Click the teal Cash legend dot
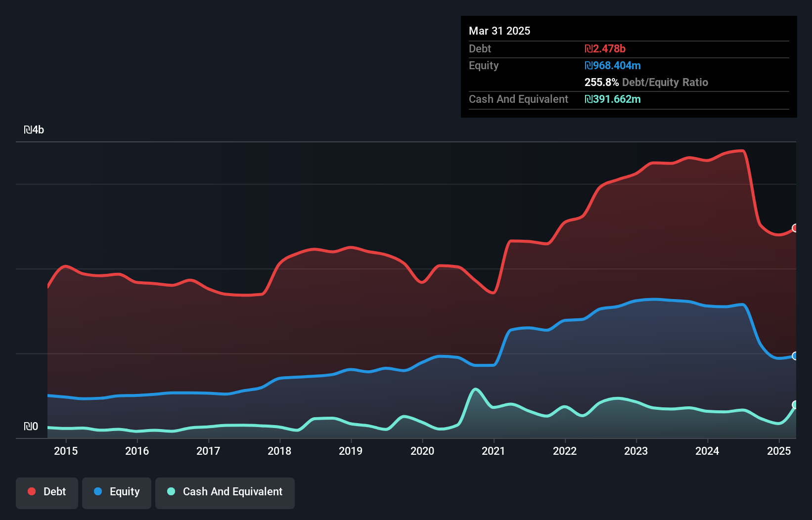Viewport: 812px width, 520px height. tap(171, 491)
